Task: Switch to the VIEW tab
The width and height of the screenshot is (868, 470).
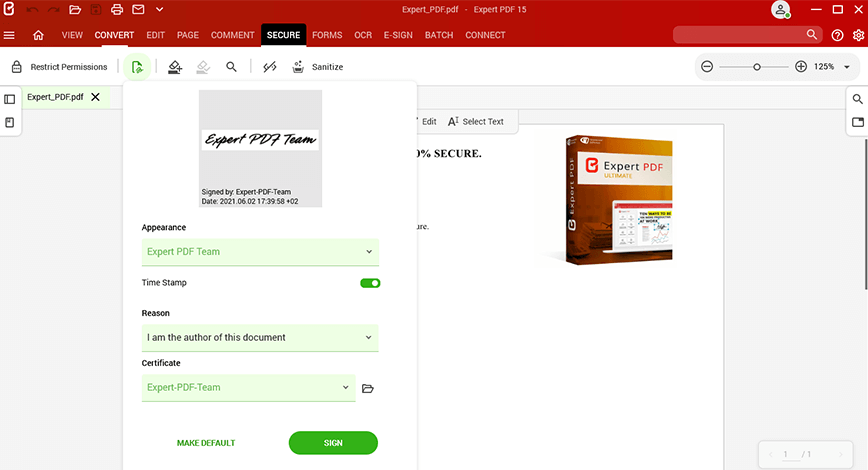Action: point(72,35)
